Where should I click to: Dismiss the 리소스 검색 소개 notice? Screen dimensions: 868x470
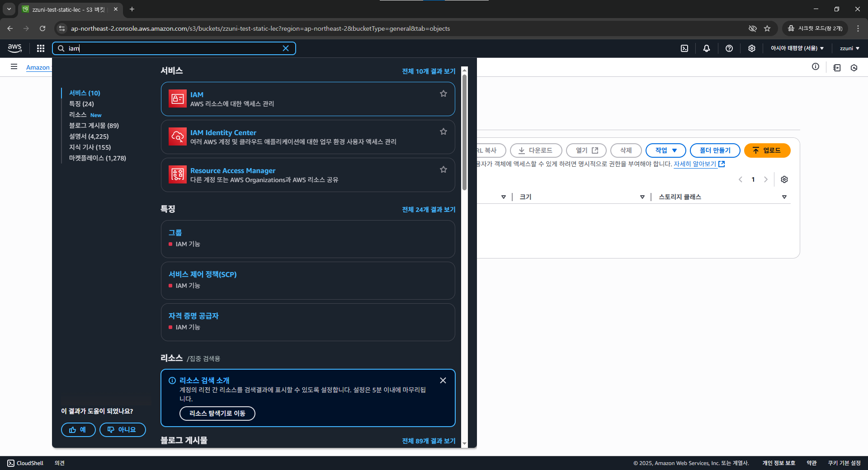[x=443, y=381]
